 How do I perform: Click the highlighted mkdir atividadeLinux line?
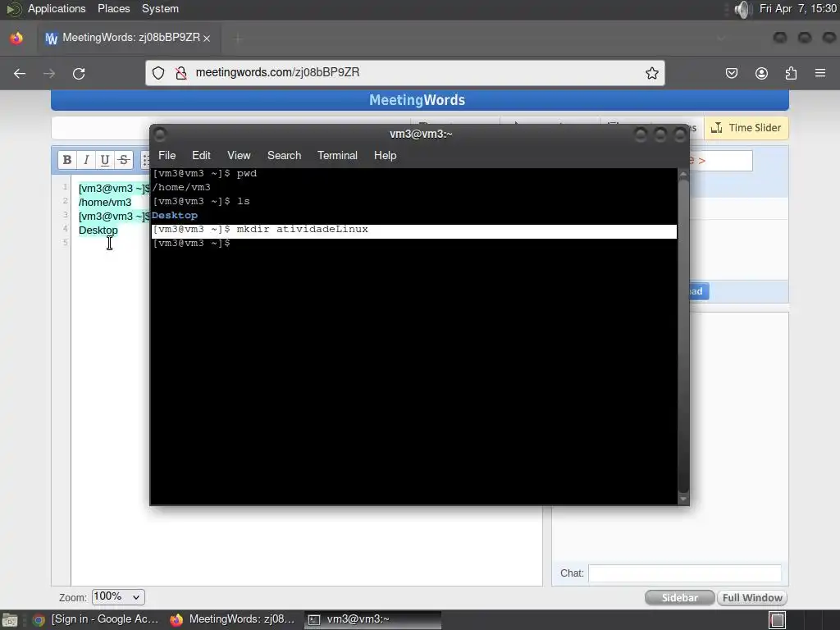(x=413, y=230)
